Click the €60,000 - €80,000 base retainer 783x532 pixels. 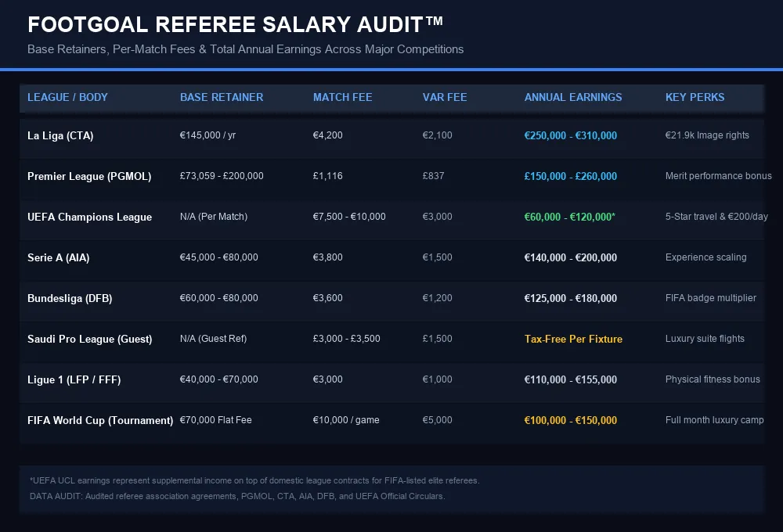pyautogui.click(x=218, y=298)
